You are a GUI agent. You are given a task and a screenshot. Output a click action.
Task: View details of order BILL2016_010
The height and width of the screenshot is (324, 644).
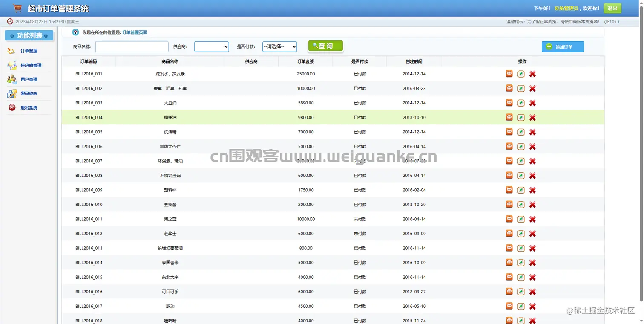pyautogui.click(x=509, y=204)
